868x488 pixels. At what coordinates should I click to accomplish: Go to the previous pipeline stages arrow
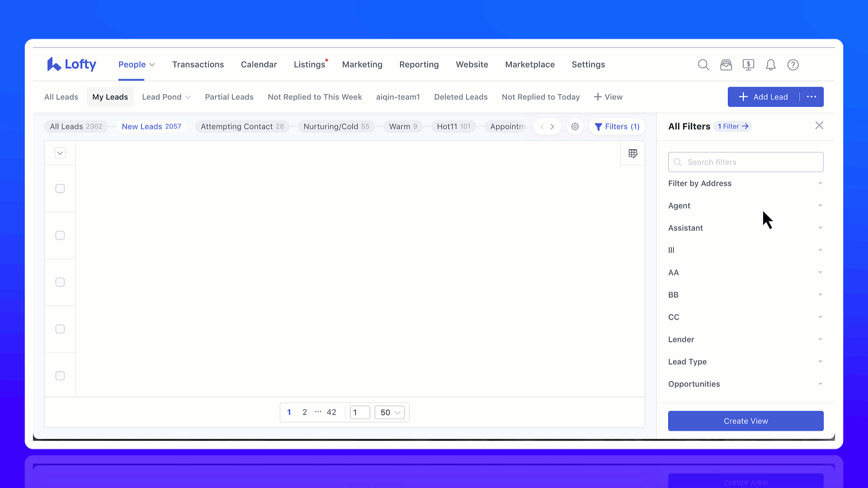[542, 127]
